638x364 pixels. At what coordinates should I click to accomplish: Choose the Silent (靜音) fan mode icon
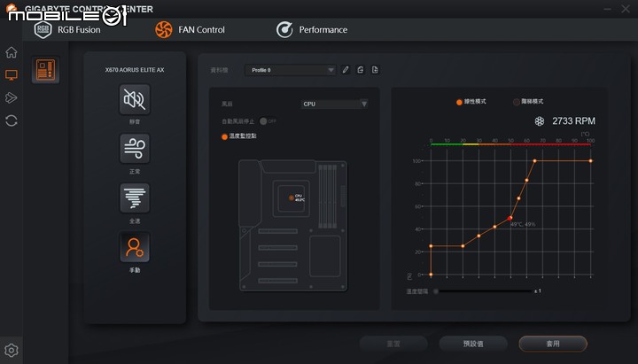pos(135,99)
